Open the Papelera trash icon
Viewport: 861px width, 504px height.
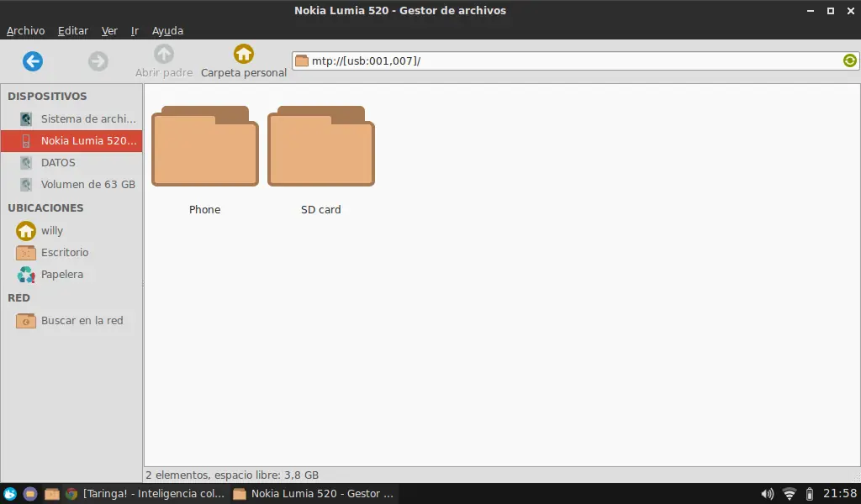tap(26, 275)
